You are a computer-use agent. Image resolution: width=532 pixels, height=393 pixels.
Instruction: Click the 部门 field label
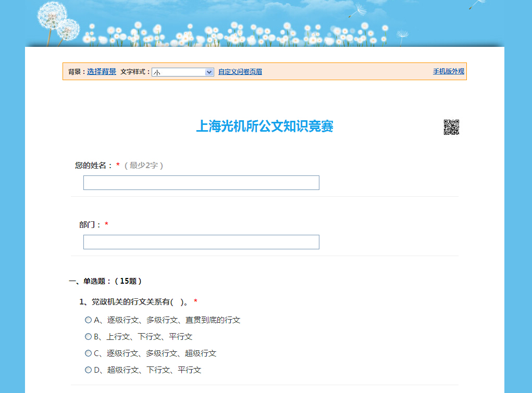(x=90, y=225)
